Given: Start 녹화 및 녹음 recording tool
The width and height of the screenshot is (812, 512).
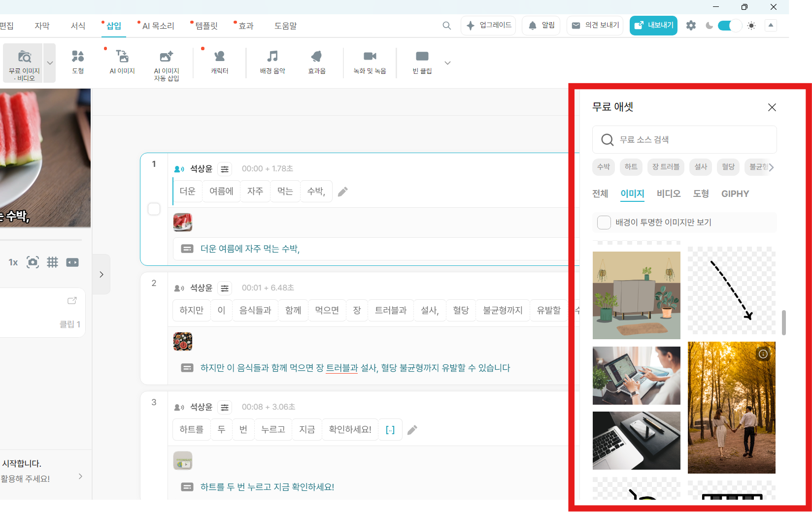Looking at the screenshot, I should pyautogui.click(x=370, y=62).
